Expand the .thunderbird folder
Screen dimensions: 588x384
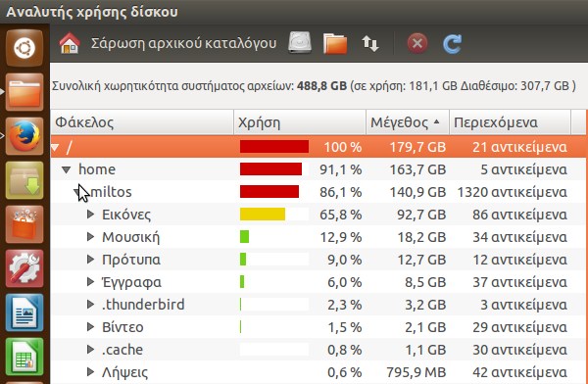click(x=90, y=304)
